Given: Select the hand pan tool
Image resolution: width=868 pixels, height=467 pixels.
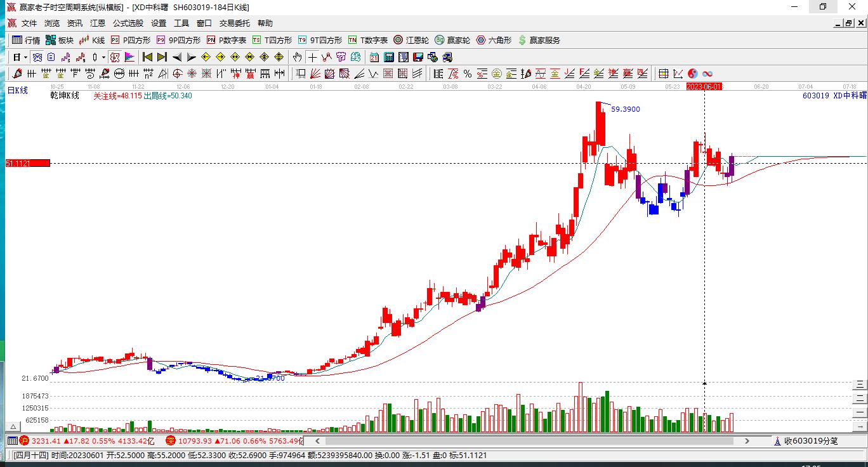Looking at the screenshot, I should [297, 57].
